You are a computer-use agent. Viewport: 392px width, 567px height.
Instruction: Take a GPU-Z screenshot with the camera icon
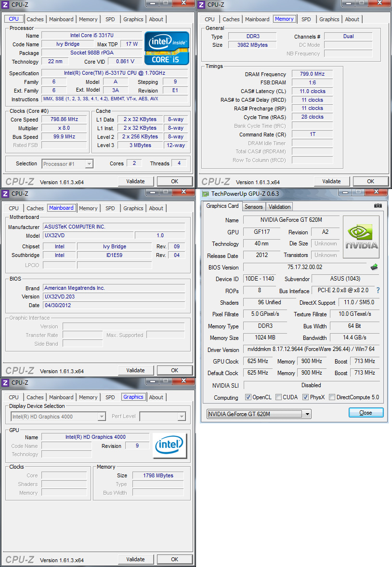378,206
